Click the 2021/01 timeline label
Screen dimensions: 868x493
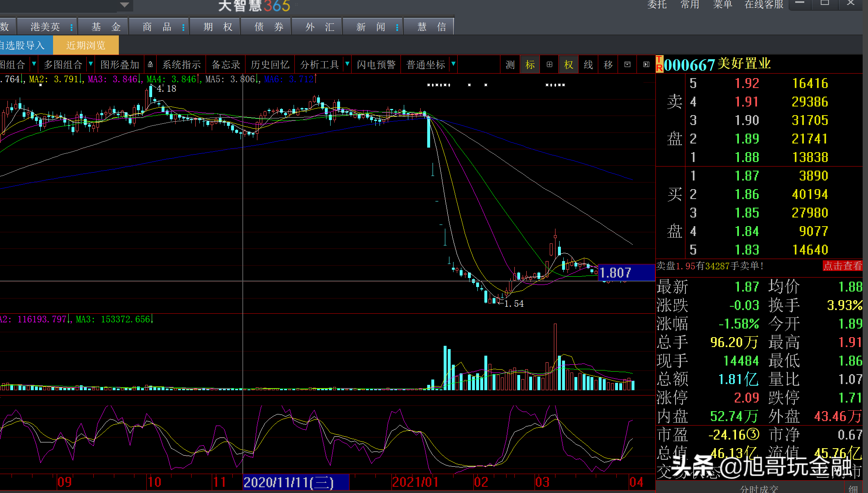coord(415,482)
